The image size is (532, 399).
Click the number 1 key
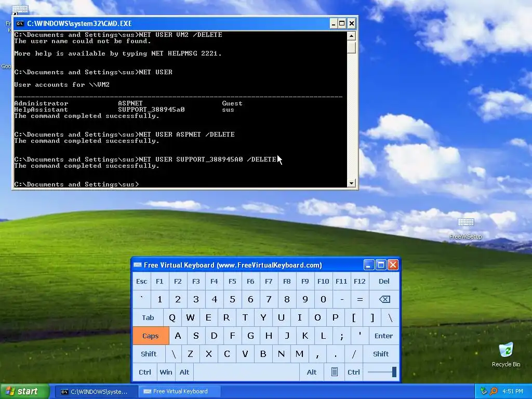pyautogui.click(x=159, y=299)
